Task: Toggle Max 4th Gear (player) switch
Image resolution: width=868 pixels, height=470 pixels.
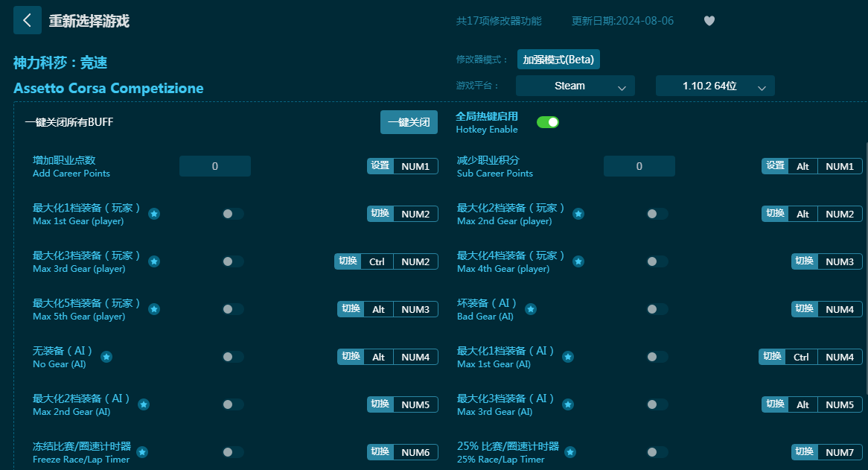Action: coord(657,261)
